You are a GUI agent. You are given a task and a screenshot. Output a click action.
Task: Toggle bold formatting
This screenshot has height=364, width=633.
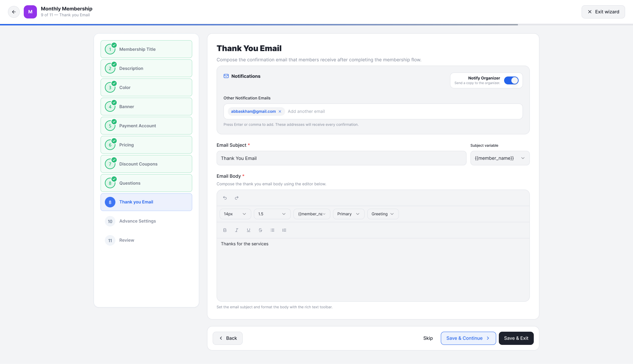225,230
